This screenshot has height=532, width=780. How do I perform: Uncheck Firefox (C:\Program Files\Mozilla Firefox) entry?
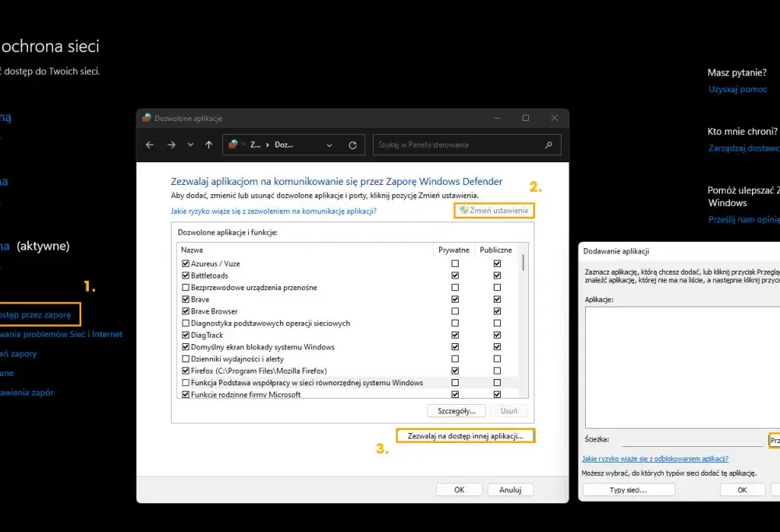(186, 371)
